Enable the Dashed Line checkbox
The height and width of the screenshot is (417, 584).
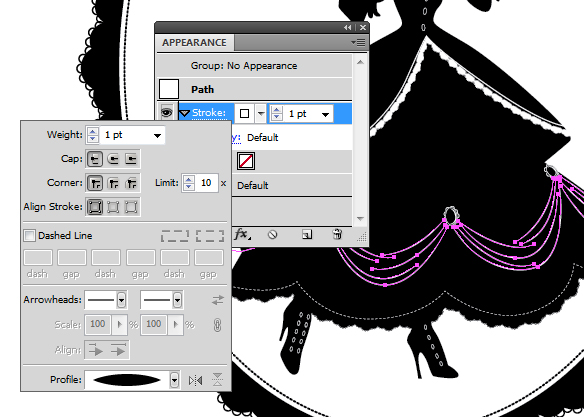tap(29, 235)
